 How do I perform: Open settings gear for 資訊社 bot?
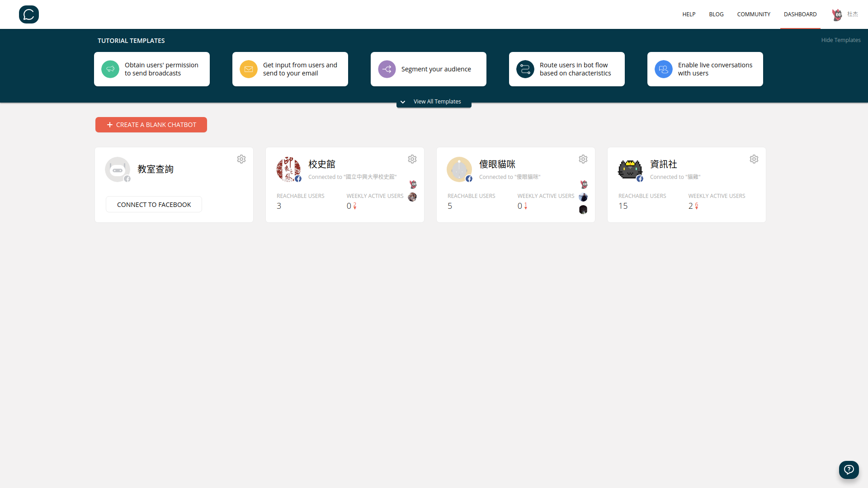pos(754,159)
